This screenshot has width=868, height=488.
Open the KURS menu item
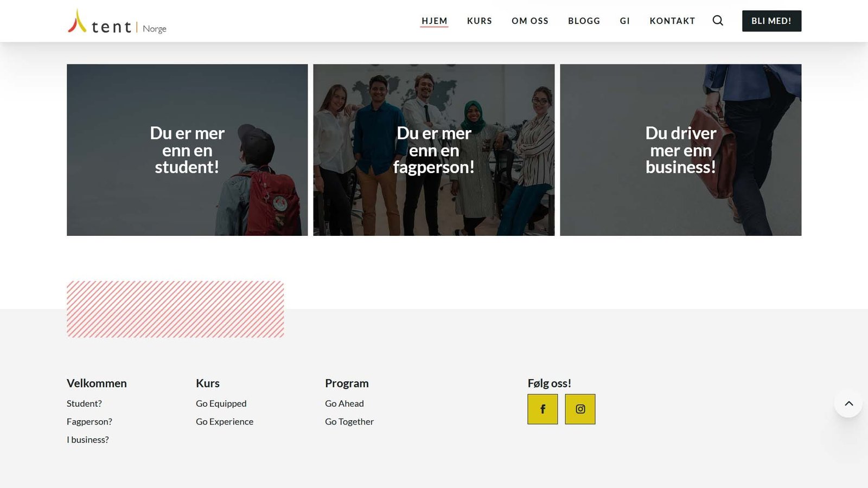pos(480,21)
